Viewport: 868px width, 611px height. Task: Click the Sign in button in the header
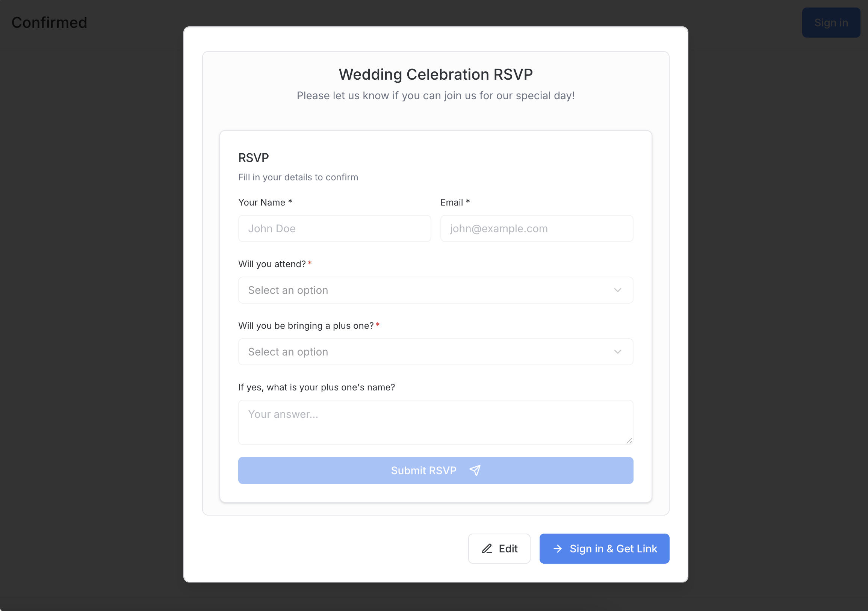[830, 22]
